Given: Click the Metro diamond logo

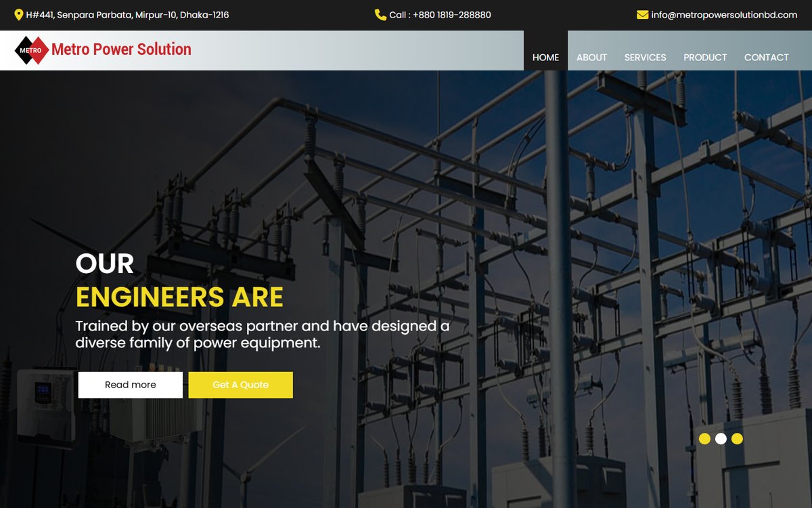Looking at the screenshot, I should tap(32, 50).
